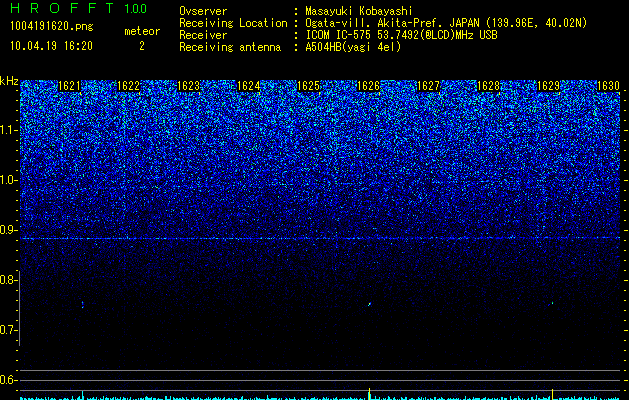
Task: Click the meteor count value 2
Action: point(142,46)
